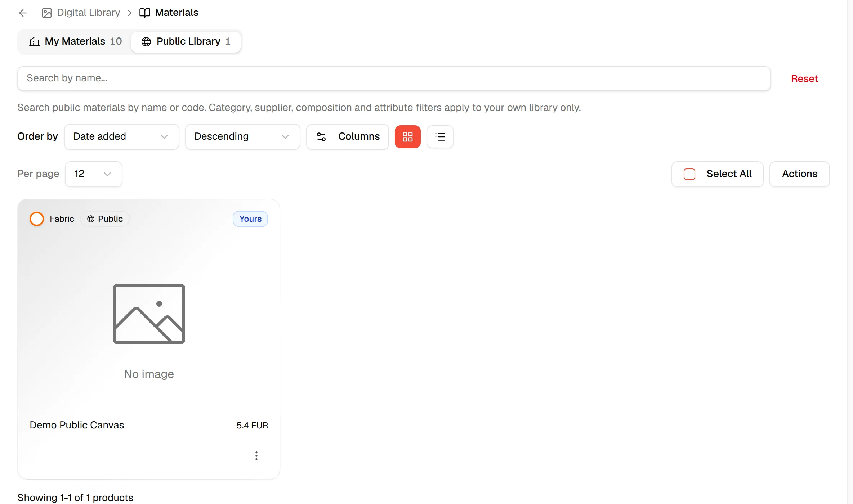The width and height of the screenshot is (853, 504).
Task: Open the card's three-dot options menu
Action: (x=256, y=456)
